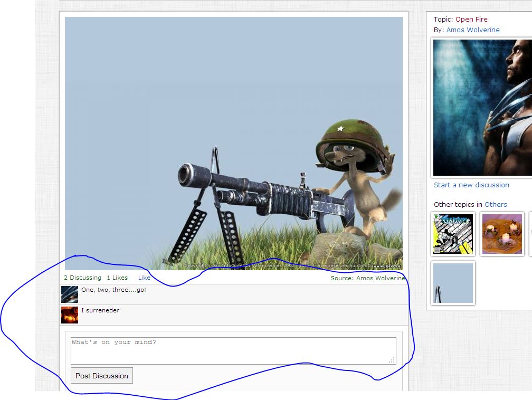Click the avatar beside "I surreneder"

[70, 315]
